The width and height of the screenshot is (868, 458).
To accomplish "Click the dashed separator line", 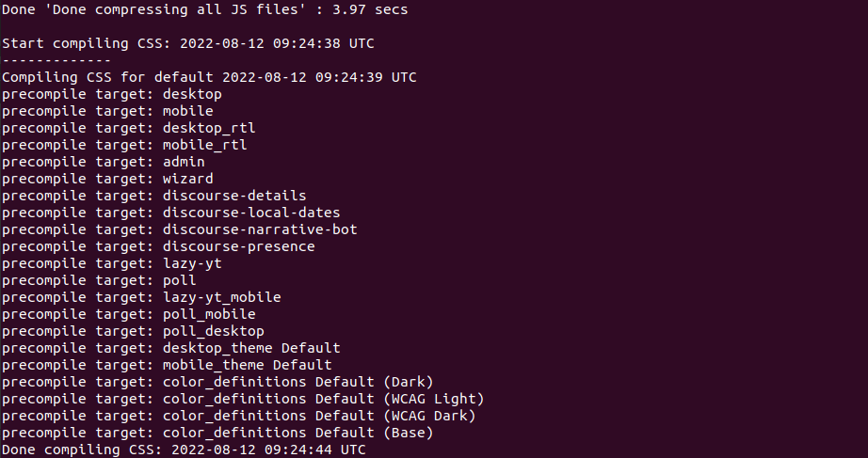I will pyautogui.click(x=56, y=60).
